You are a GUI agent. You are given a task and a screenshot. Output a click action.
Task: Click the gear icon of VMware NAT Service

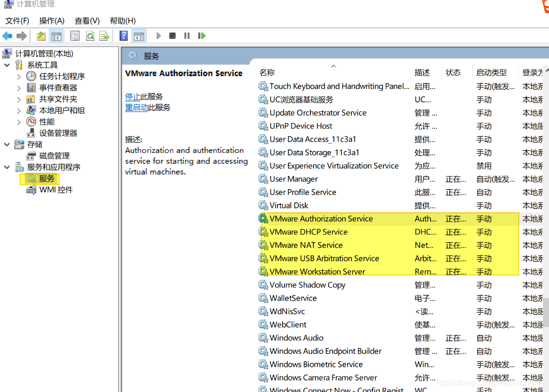point(263,245)
